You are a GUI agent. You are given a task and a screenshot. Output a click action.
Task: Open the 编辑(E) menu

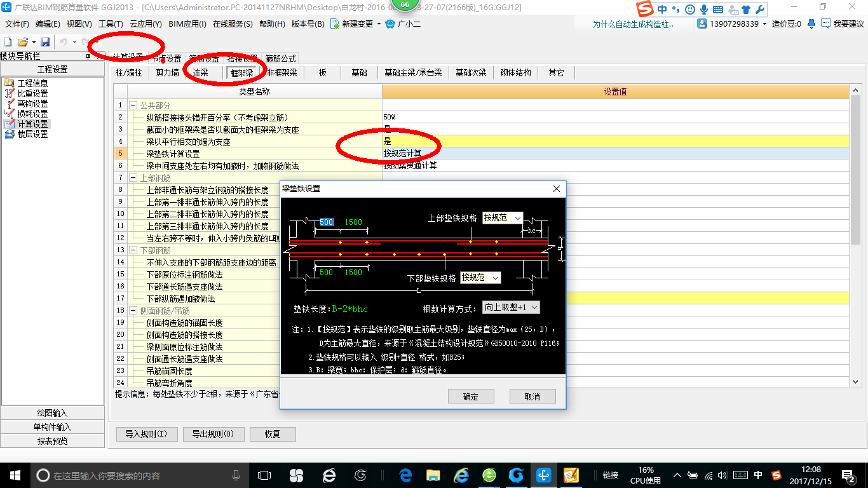point(48,24)
